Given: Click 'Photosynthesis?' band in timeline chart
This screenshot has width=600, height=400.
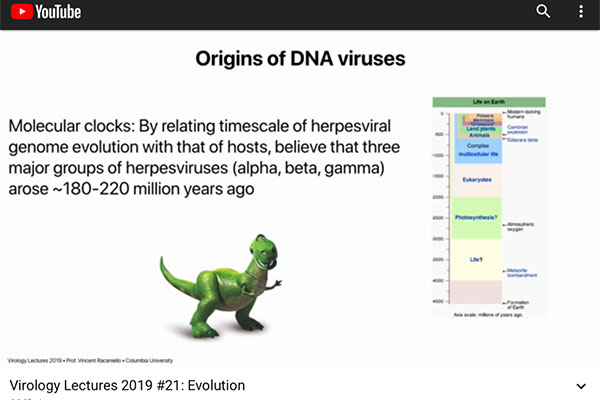Looking at the screenshot, I should coord(478,218).
